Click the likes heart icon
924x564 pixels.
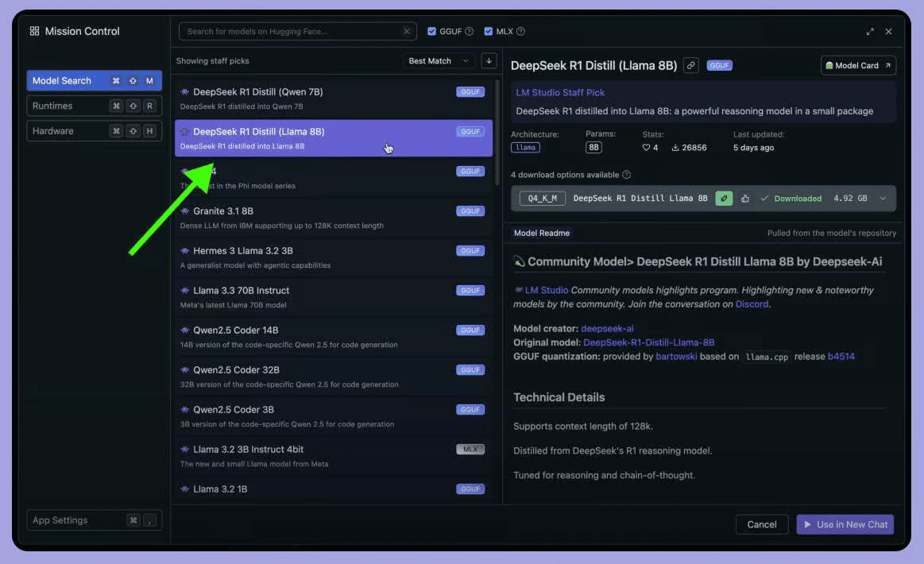646,147
